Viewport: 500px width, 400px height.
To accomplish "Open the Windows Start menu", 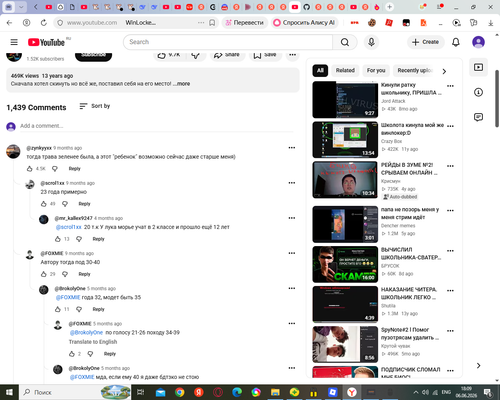I will 9,392.
